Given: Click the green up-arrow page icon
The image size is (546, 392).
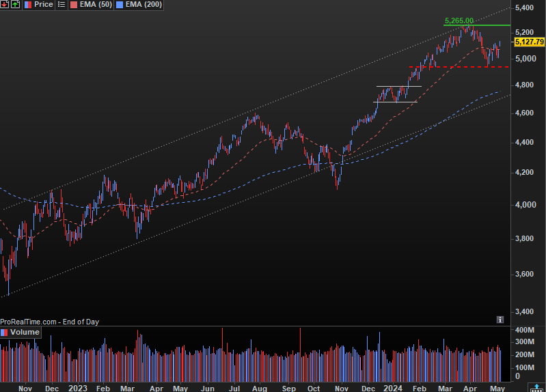Looking at the screenshot, I should [x=16, y=5].
